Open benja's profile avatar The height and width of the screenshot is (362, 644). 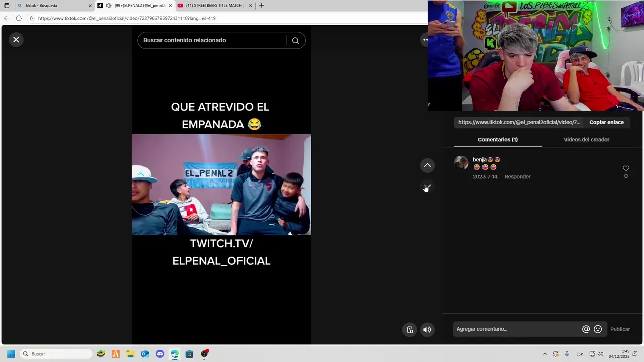tap(461, 163)
